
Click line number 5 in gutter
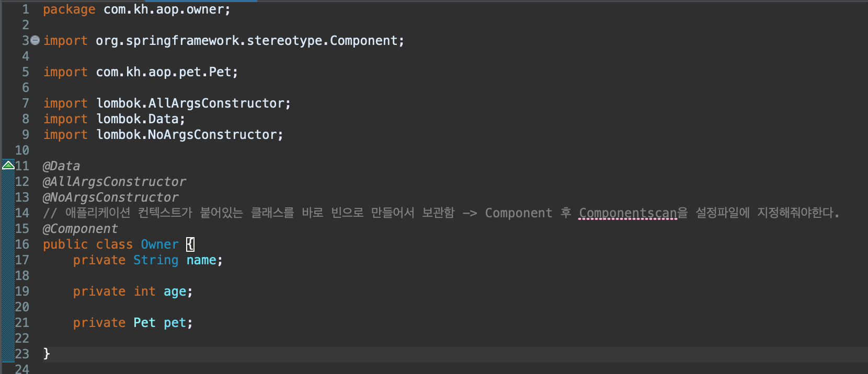(x=26, y=72)
